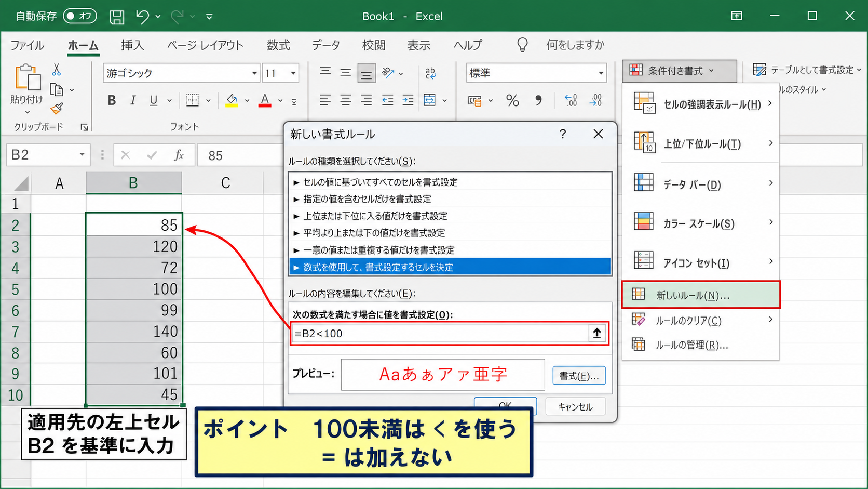Select rule type 数式を使用して、書式設定するセルを決定

[x=450, y=267]
